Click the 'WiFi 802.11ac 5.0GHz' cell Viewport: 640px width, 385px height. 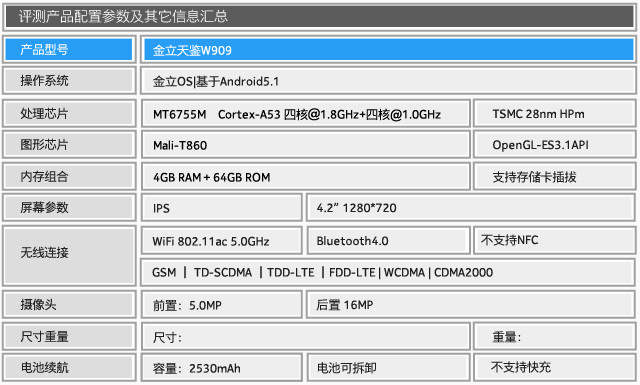222,240
